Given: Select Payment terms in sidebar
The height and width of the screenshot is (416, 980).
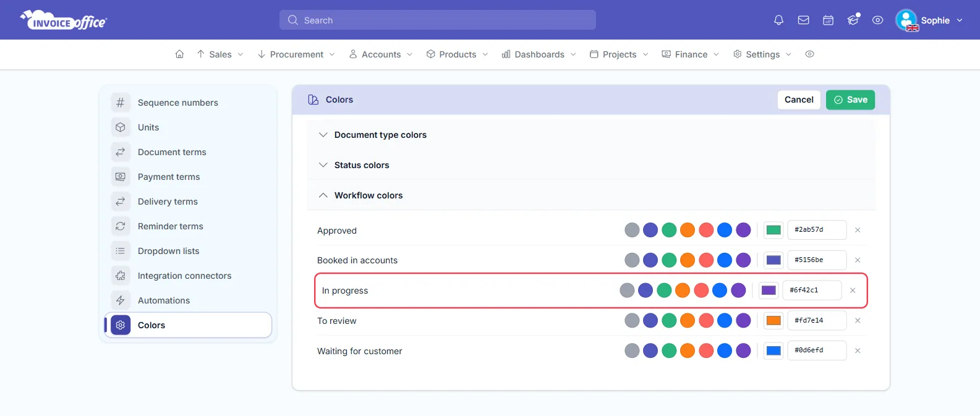Looking at the screenshot, I should coord(189,177).
